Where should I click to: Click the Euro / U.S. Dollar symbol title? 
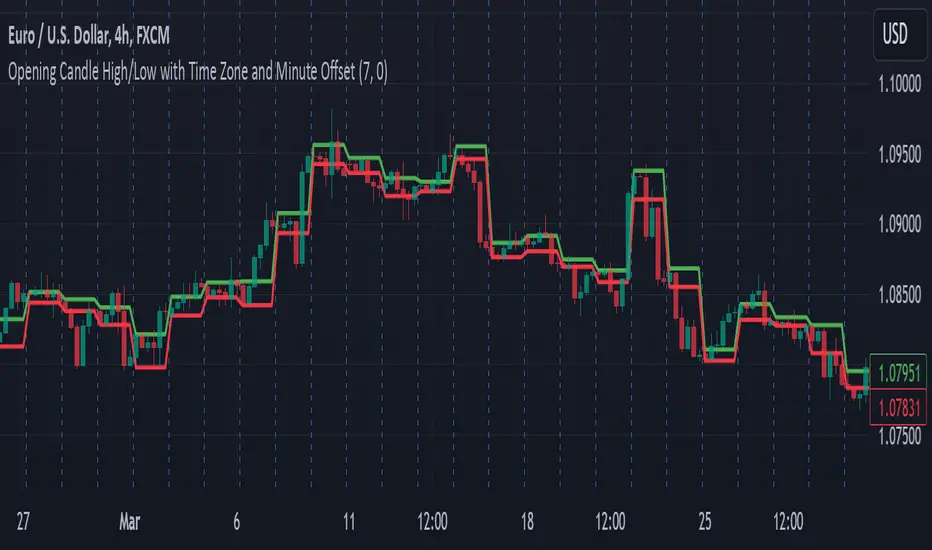click(89, 36)
